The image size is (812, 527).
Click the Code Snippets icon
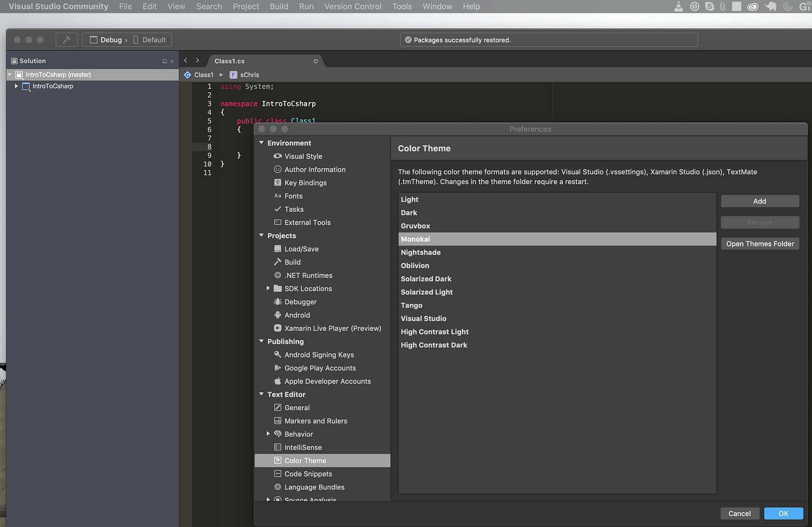click(x=278, y=473)
